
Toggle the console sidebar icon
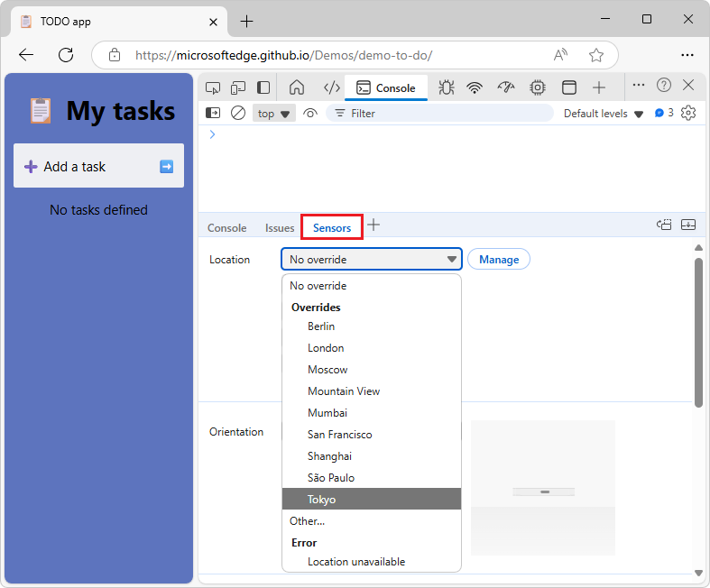tap(213, 113)
